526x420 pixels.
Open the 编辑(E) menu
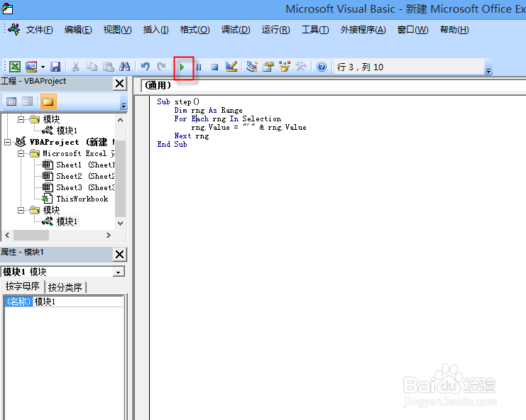(x=78, y=30)
